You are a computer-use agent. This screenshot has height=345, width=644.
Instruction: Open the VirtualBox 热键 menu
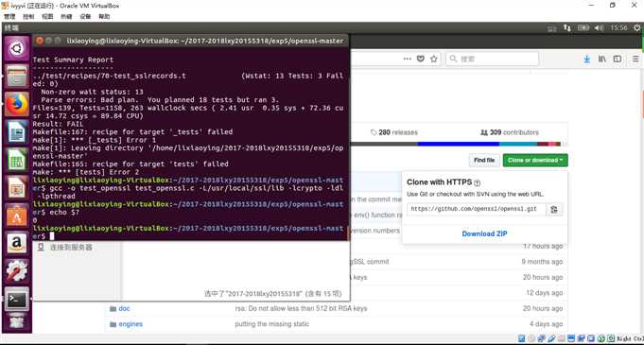[66, 16]
